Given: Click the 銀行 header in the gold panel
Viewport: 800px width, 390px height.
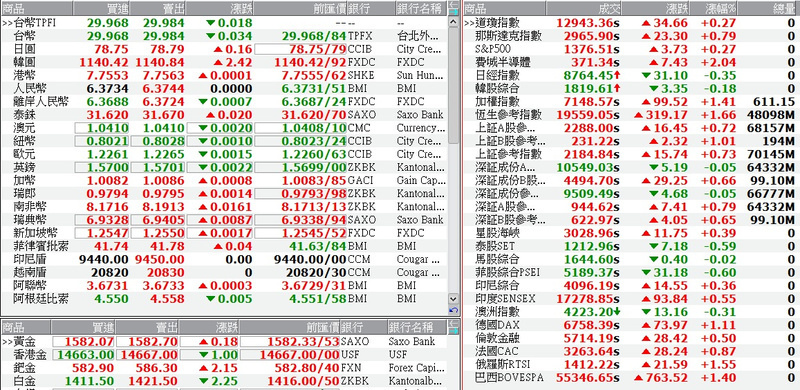Looking at the screenshot, I should pyautogui.click(x=364, y=327).
